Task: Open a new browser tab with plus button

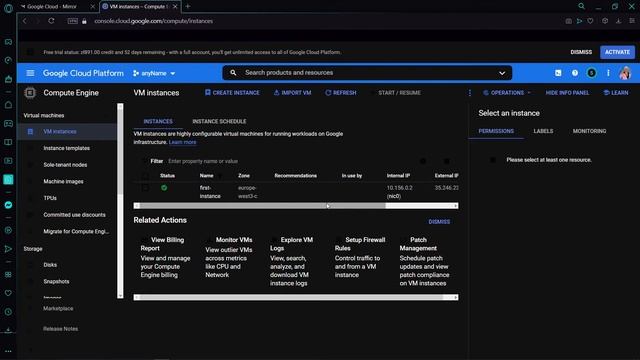Action: [x=188, y=6]
